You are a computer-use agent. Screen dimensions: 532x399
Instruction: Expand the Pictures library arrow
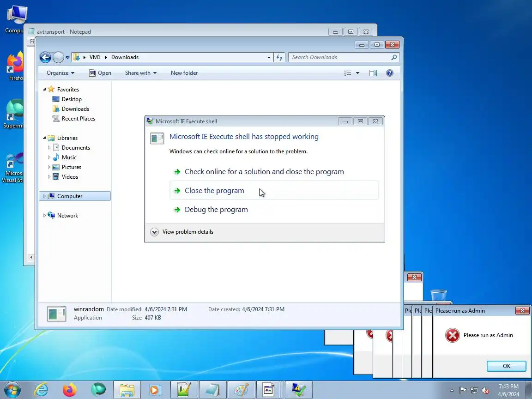pyautogui.click(x=49, y=167)
